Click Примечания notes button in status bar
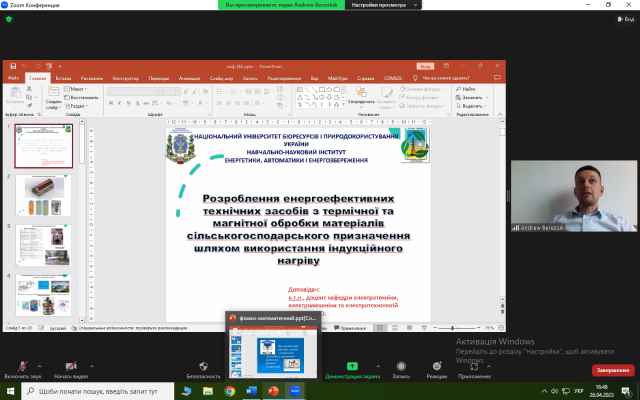 [349, 328]
